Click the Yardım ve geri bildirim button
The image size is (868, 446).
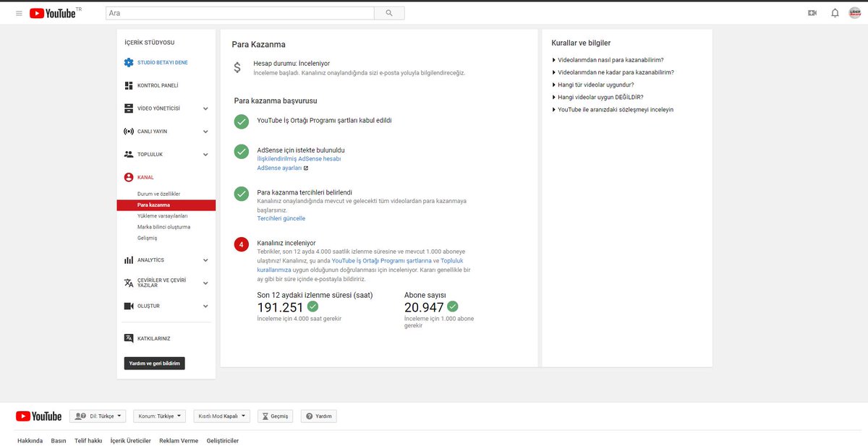click(x=154, y=363)
